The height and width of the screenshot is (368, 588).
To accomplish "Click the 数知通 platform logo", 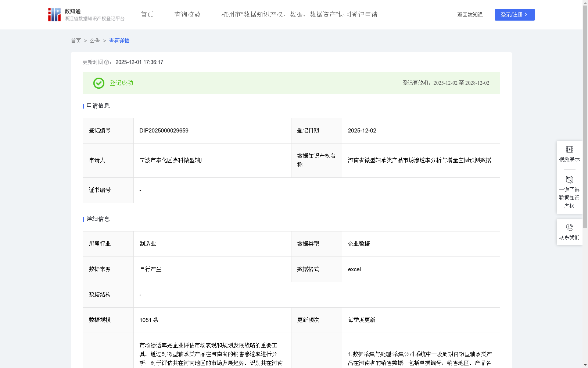I will (x=86, y=15).
